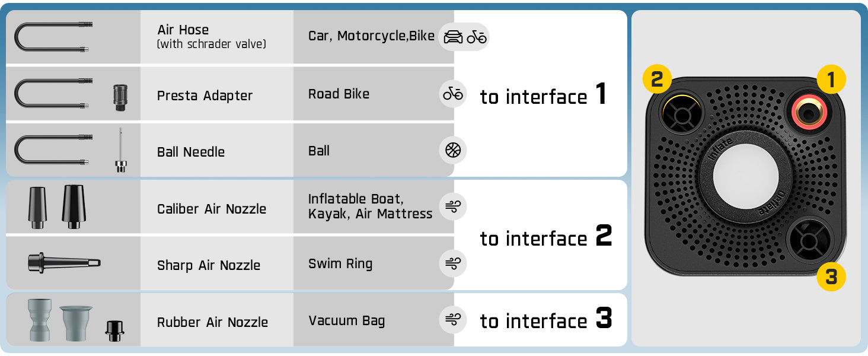The width and height of the screenshot is (868, 356).
Task: Click the yellow number 3 badge on pump
Action: click(x=831, y=276)
